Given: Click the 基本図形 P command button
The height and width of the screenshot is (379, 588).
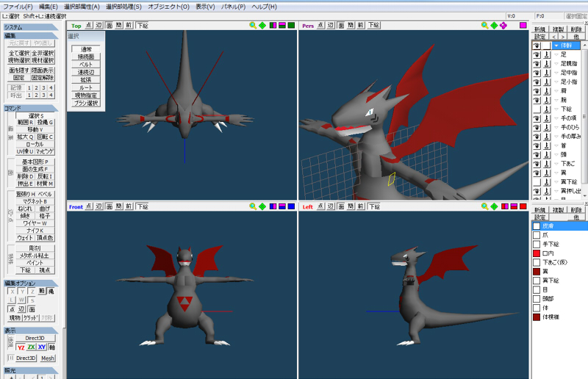Looking at the screenshot, I should tap(35, 162).
